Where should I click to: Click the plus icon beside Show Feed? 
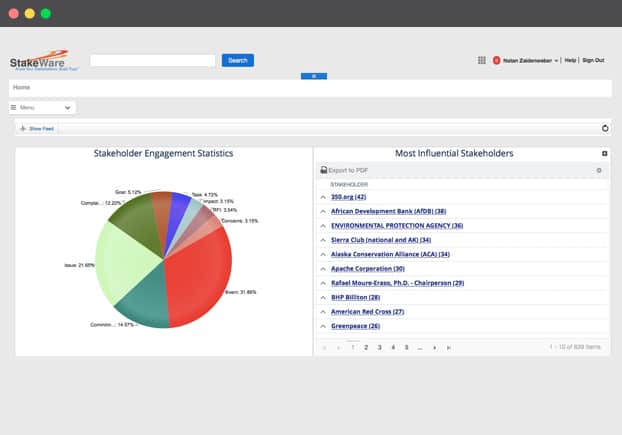[23, 128]
